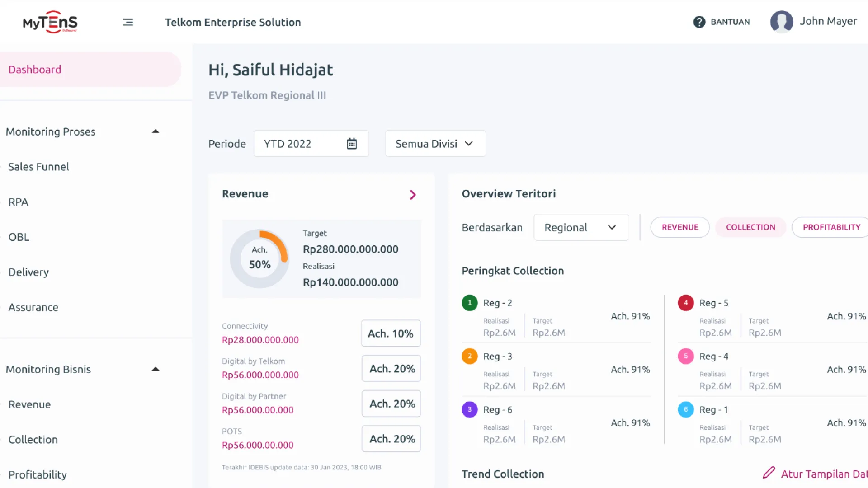Open Sales Funnel in the sidebar
This screenshot has height=488, width=868.
click(39, 167)
